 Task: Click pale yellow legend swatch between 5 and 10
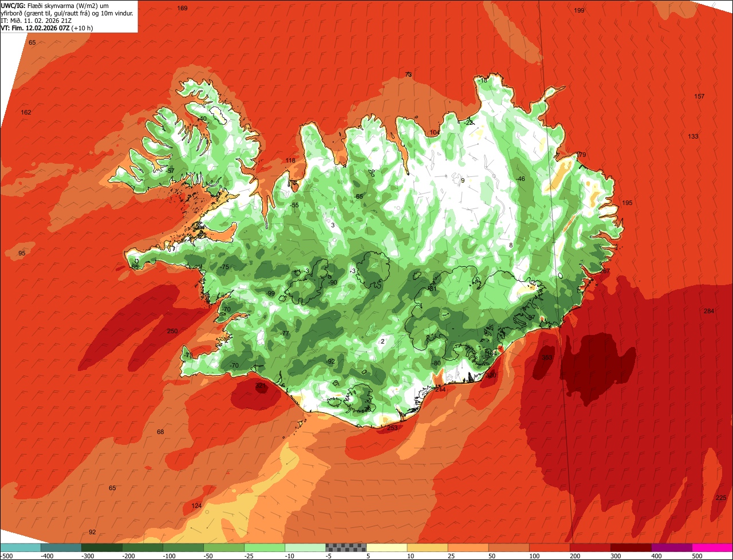click(x=387, y=547)
